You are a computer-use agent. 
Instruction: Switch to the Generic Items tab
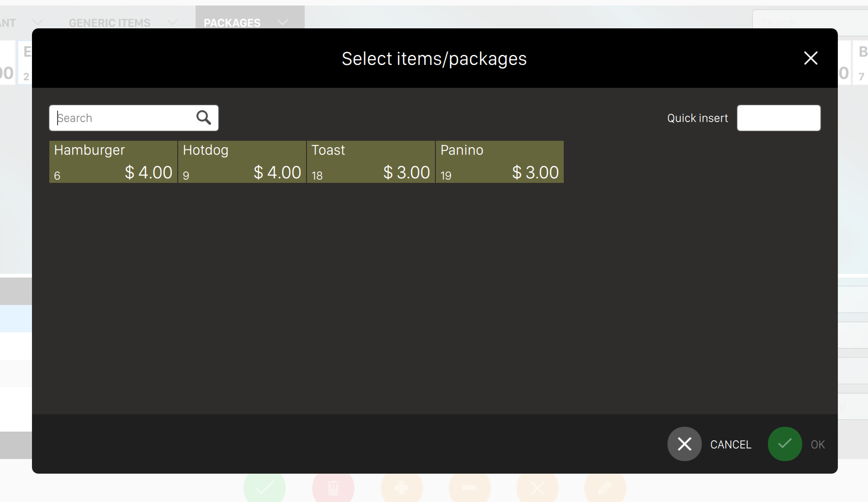[110, 22]
